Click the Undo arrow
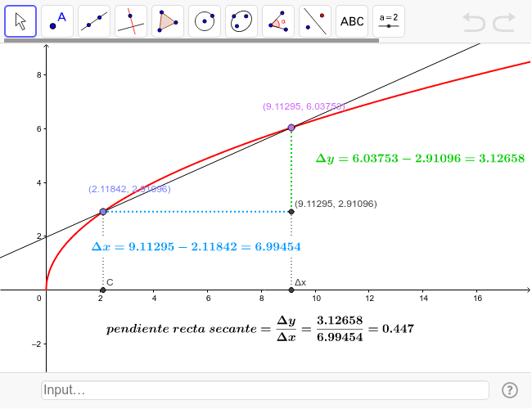 [474, 22]
